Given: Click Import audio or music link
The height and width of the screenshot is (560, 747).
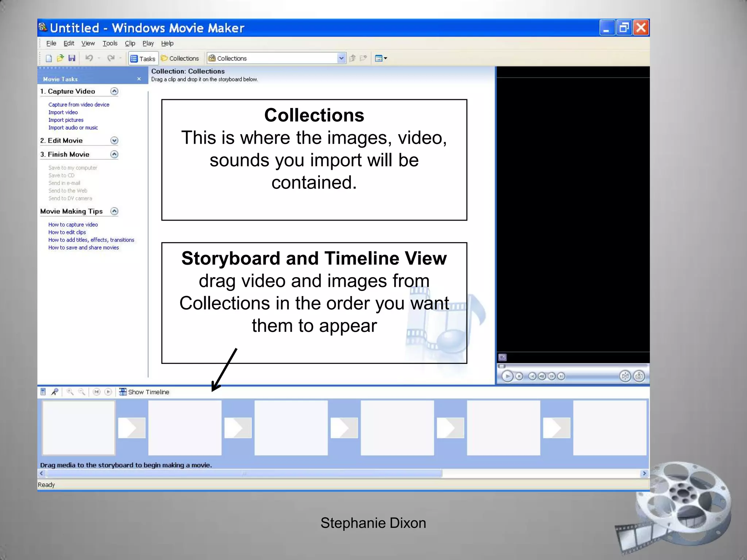Looking at the screenshot, I should tap(73, 128).
